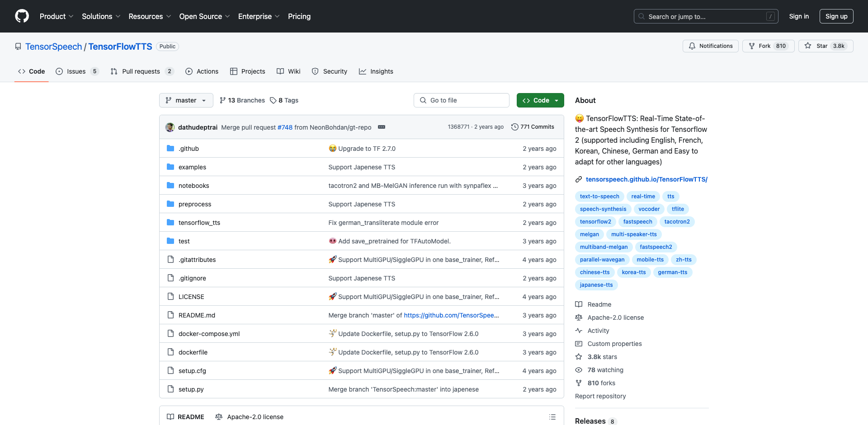Expand the Open Source dropdown
The height and width of the screenshot is (425, 868).
click(x=204, y=16)
